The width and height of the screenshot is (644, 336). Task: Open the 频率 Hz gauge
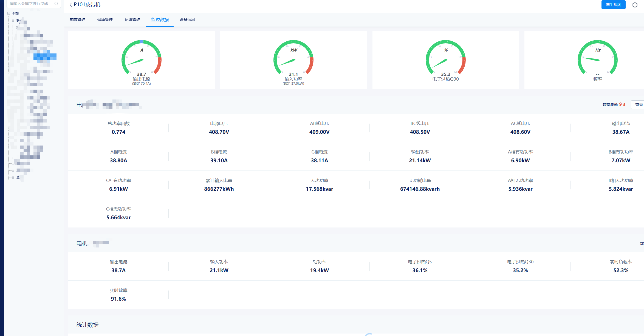(x=598, y=58)
